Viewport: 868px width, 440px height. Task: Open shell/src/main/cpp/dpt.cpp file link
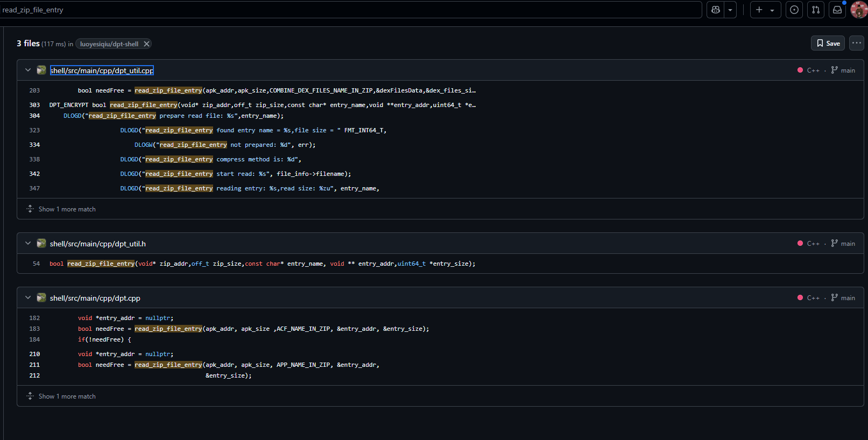[95, 298]
